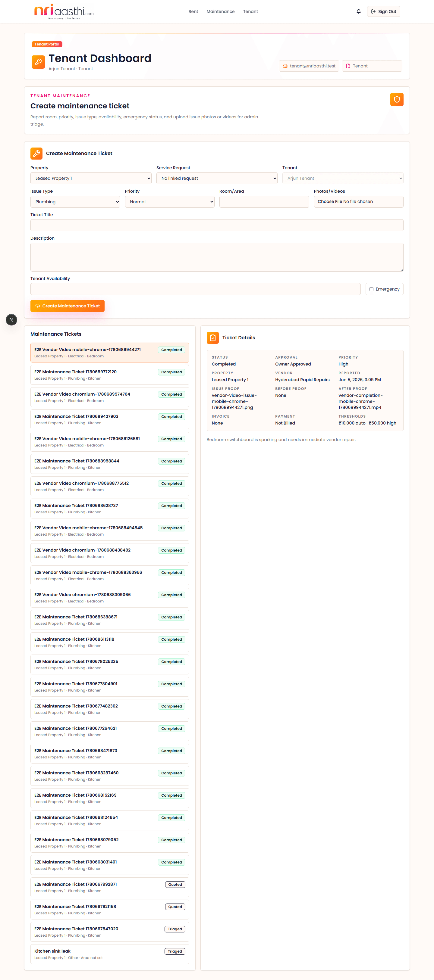Image resolution: width=434 pixels, height=980 pixels.
Task: Click the clipboard icon next to Ticket Details
Action: (x=213, y=338)
